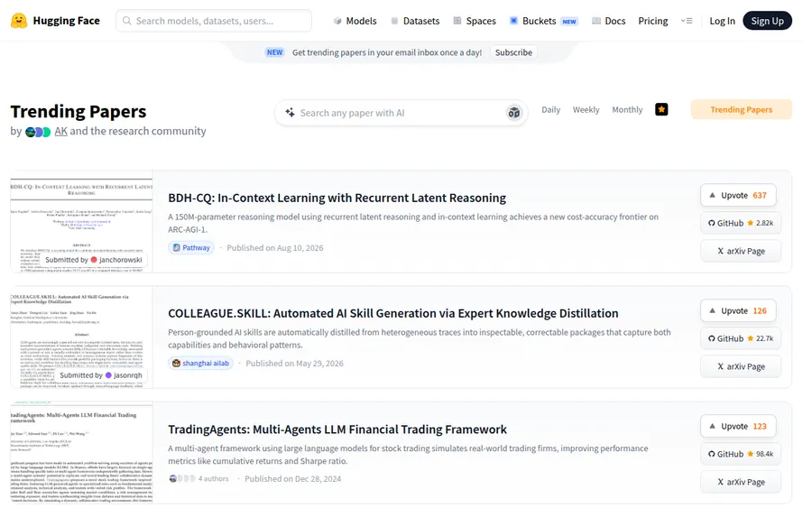Click "Published on Aug 10, 2026" text
This screenshot has height=508, width=812.
(275, 248)
